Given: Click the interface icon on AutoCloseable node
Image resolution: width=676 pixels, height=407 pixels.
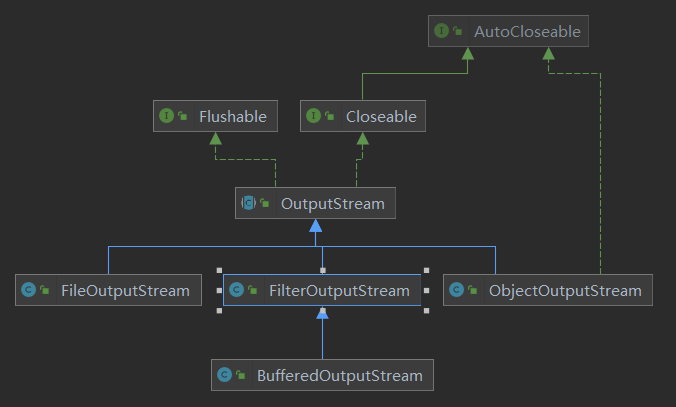Looking at the screenshot, I should pos(441,32).
